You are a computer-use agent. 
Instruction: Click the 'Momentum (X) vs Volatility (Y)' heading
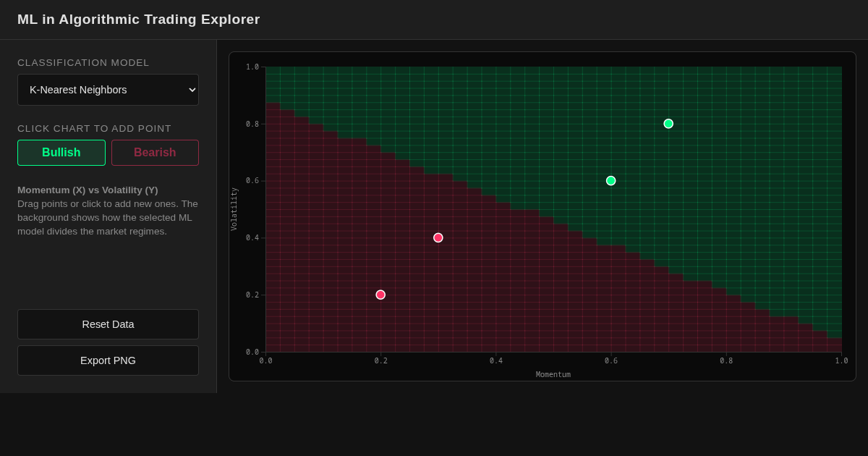click(x=88, y=190)
